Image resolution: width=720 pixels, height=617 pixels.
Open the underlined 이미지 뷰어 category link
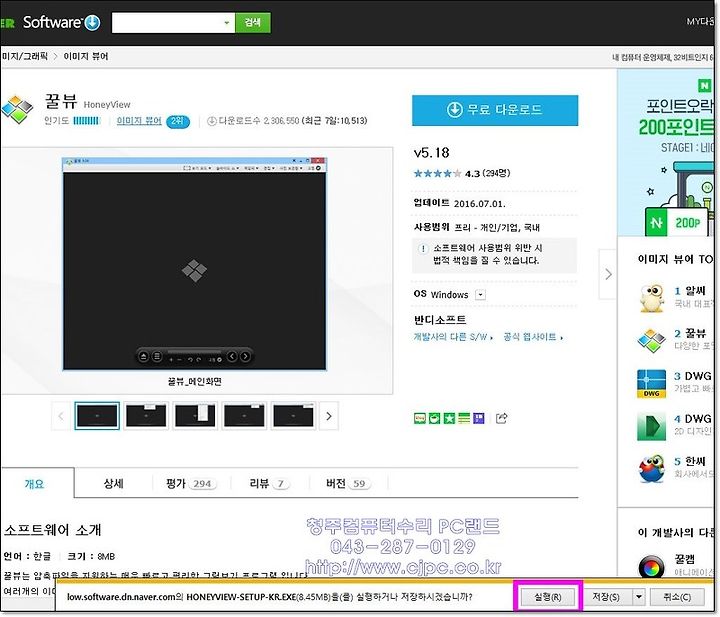[x=139, y=121]
